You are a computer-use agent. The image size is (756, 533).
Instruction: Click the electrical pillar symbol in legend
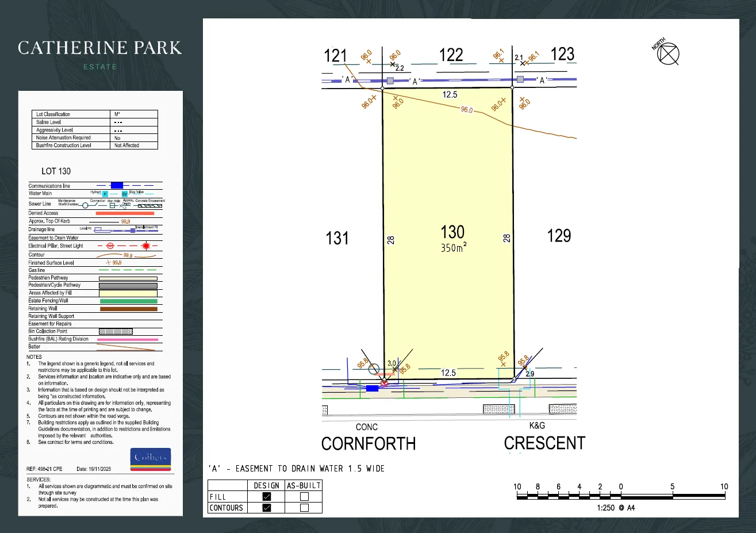click(x=111, y=246)
